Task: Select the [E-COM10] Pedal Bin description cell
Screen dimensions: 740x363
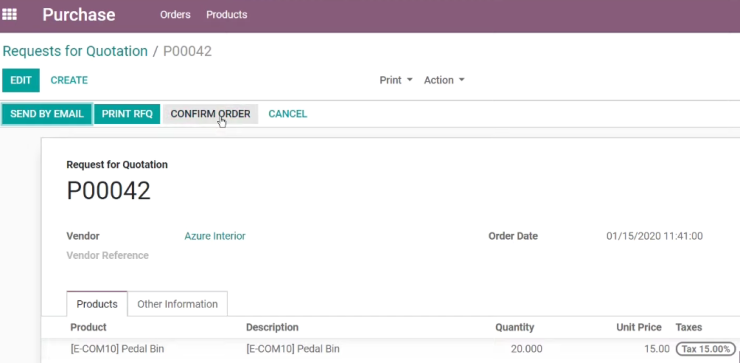Action: (x=293, y=349)
